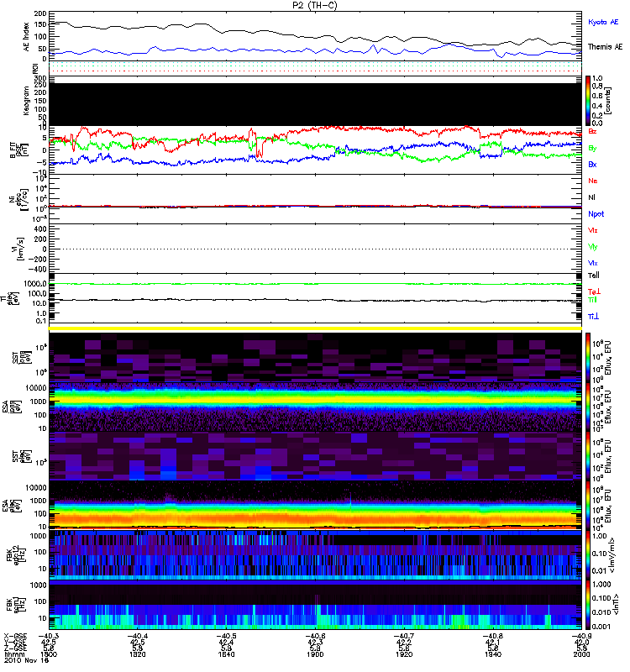Image resolution: width=630 pixels, height=672 pixels.
Task: Click the 1820 time axis label
Action: (137, 654)
